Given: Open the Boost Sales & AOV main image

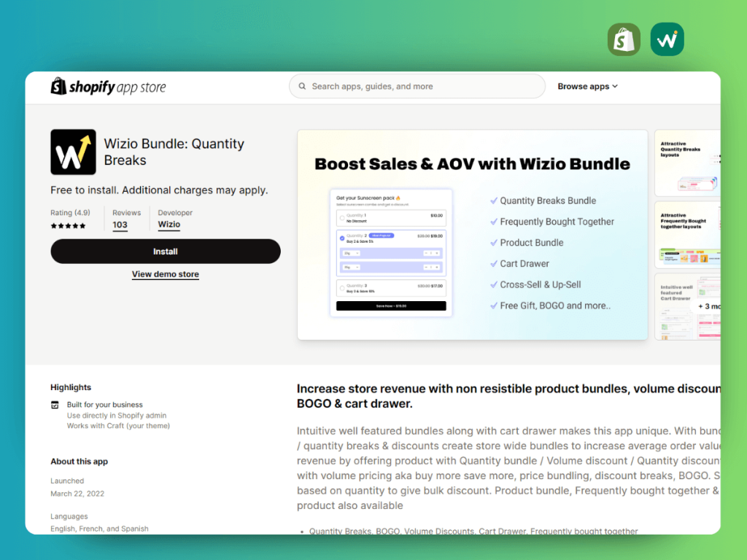Looking at the screenshot, I should point(473,235).
